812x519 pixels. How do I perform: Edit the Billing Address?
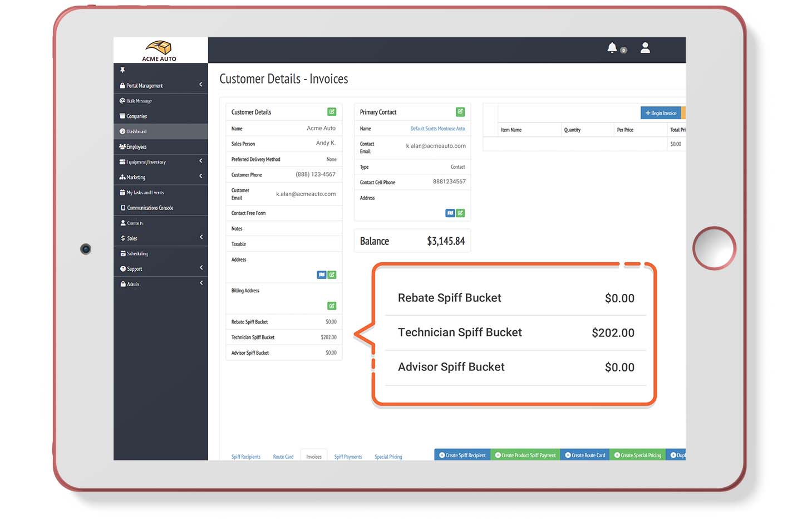tap(332, 306)
